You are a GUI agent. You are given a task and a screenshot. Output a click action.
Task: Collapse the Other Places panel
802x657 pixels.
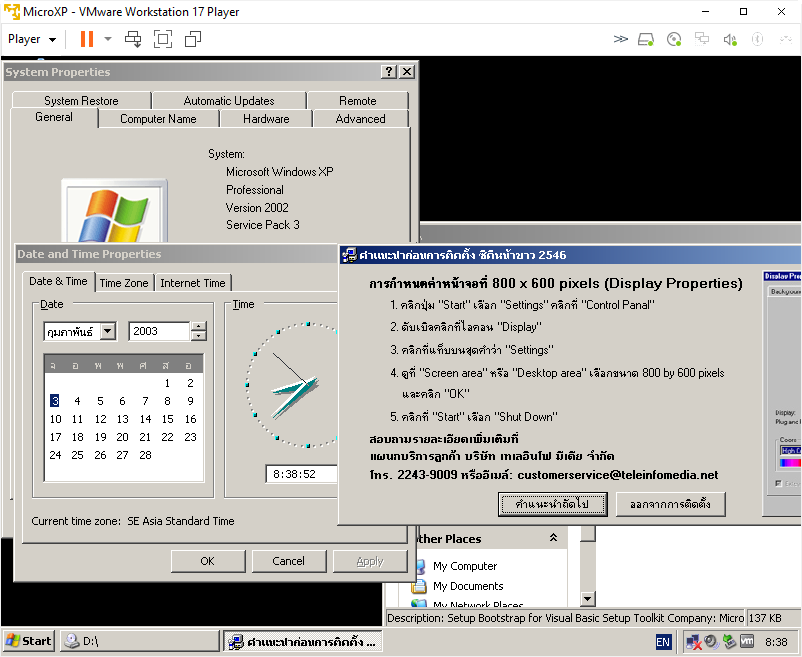tap(553, 538)
